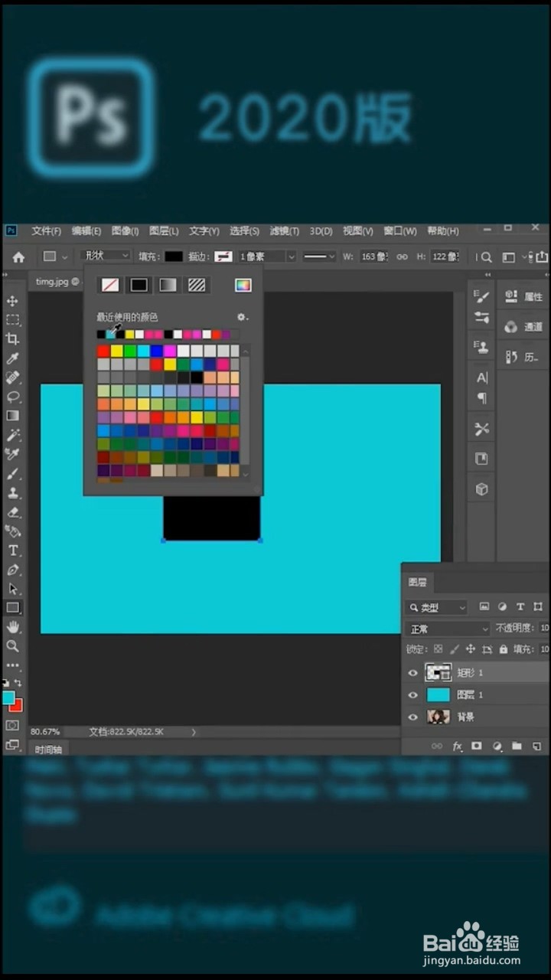
Task: Hide the 图层 1 layer
Action: (413, 695)
